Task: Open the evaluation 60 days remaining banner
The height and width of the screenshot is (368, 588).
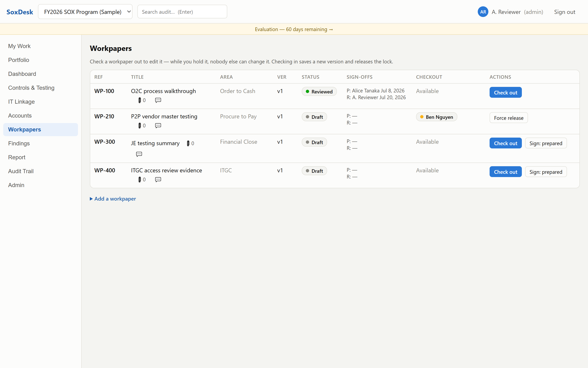Action: click(x=294, y=29)
